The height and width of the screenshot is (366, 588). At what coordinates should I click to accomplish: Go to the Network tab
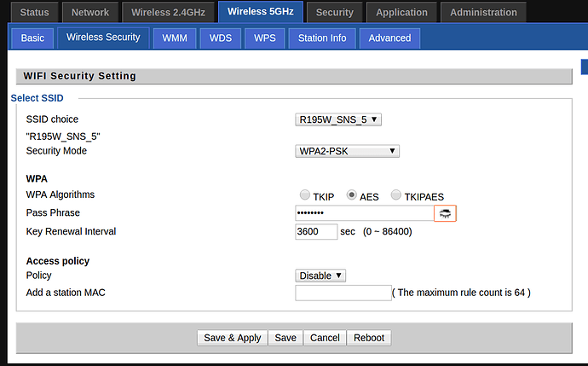(90, 13)
